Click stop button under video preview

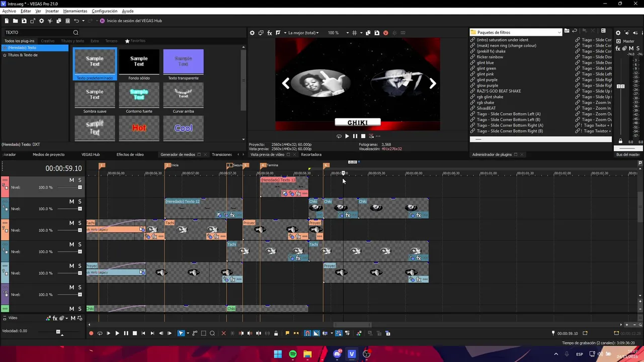[363, 136]
